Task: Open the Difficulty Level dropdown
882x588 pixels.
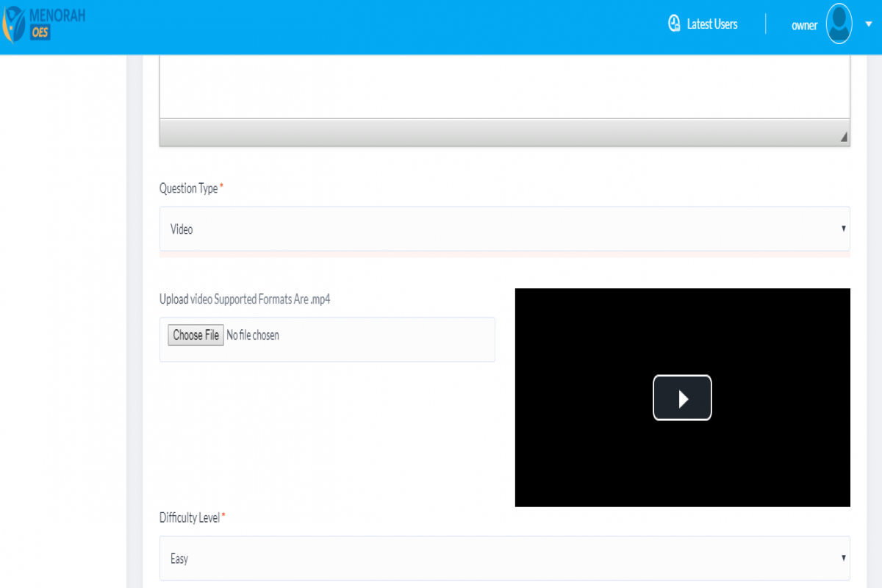Action: click(x=504, y=559)
